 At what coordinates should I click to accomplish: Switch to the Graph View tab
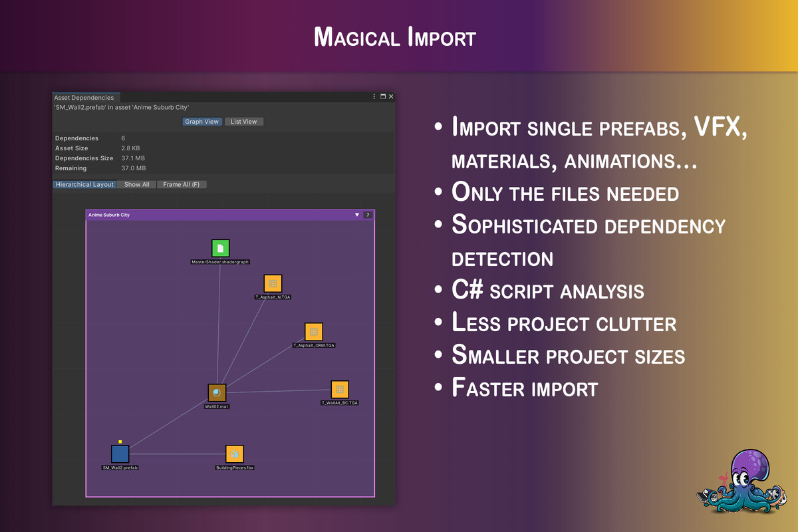tap(201, 121)
